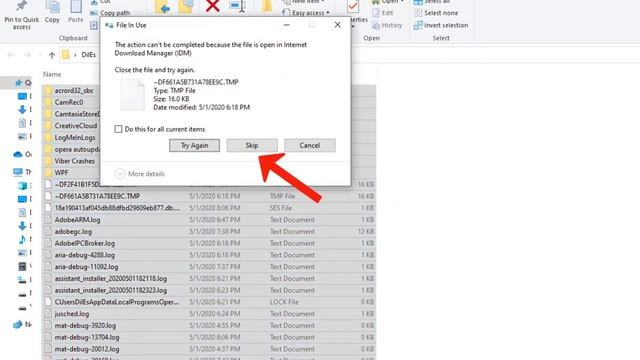The image size is (640, 360).
Task: Select 3D Objects cube icon in sidebar
Action: point(22,186)
